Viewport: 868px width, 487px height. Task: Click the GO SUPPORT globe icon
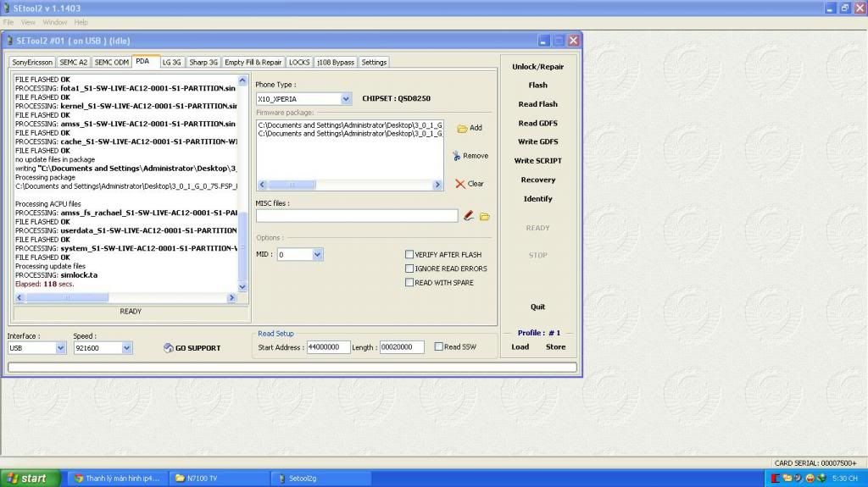tap(169, 347)
